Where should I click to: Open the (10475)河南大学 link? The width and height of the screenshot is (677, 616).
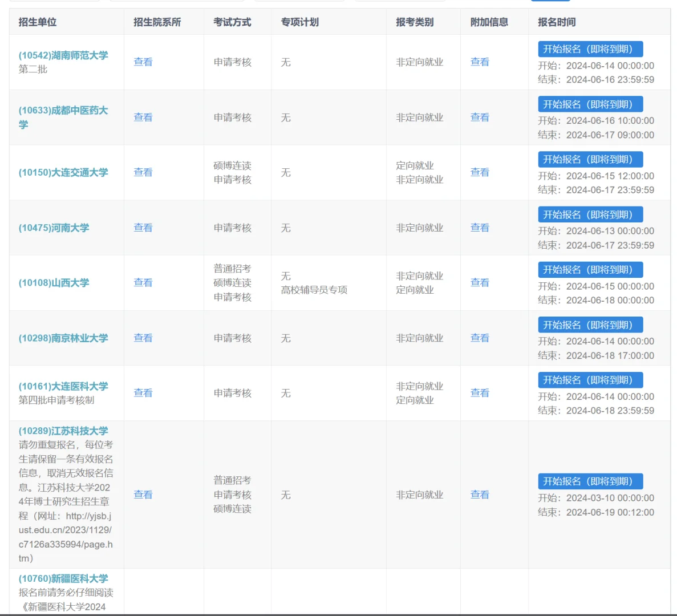54,228
